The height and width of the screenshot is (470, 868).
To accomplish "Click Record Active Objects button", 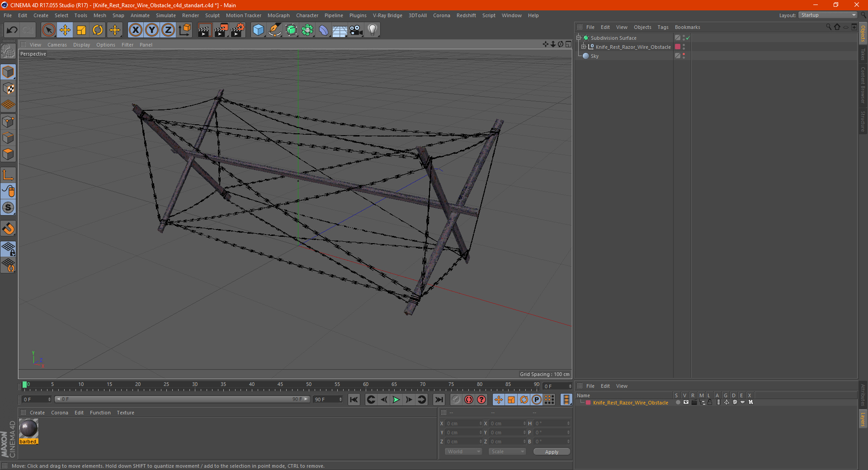I will (x=456, y=399).
